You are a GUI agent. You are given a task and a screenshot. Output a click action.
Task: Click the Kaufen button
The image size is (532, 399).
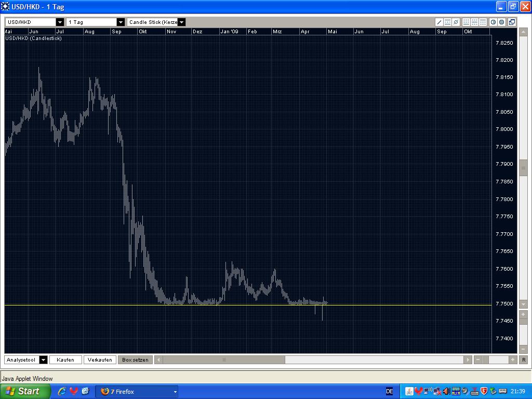(x=65, y=360)
